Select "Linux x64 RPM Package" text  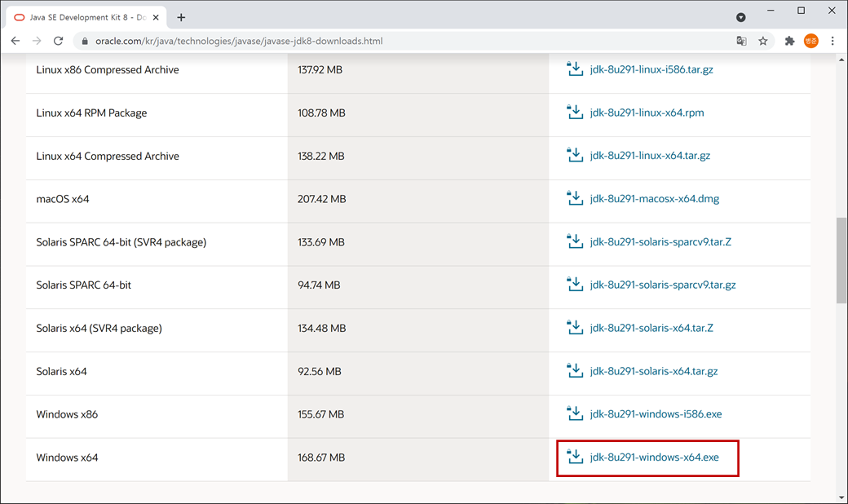tap(91, 113)
